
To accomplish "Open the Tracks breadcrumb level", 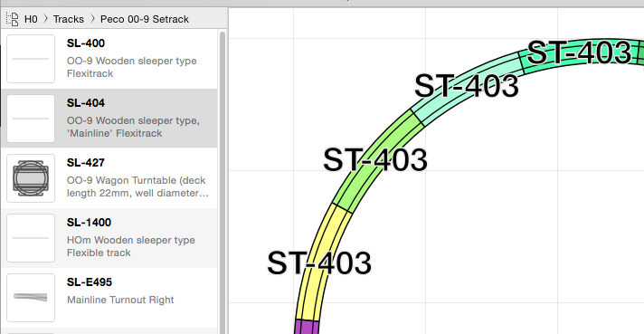I will [x=68, y=19].
